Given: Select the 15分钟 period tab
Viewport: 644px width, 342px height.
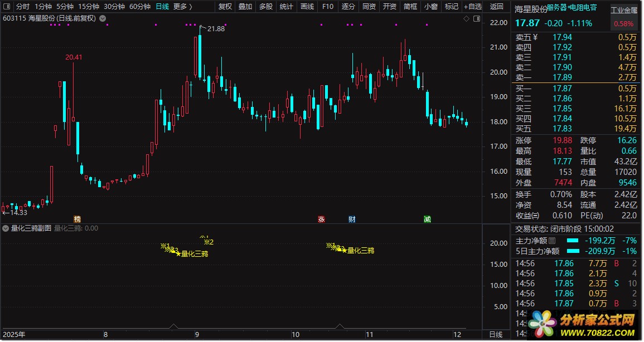Looking at the screenshot, I should [88, 7].
